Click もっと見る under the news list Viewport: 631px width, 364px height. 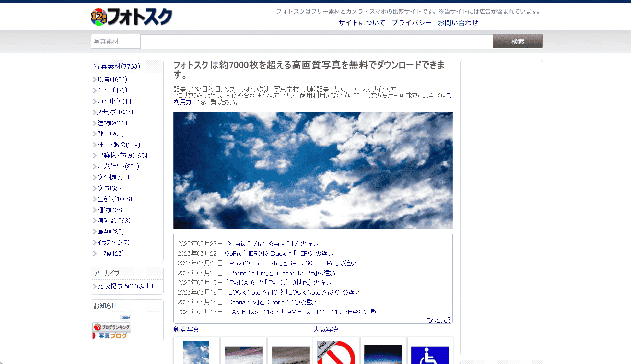coord(439,320)
